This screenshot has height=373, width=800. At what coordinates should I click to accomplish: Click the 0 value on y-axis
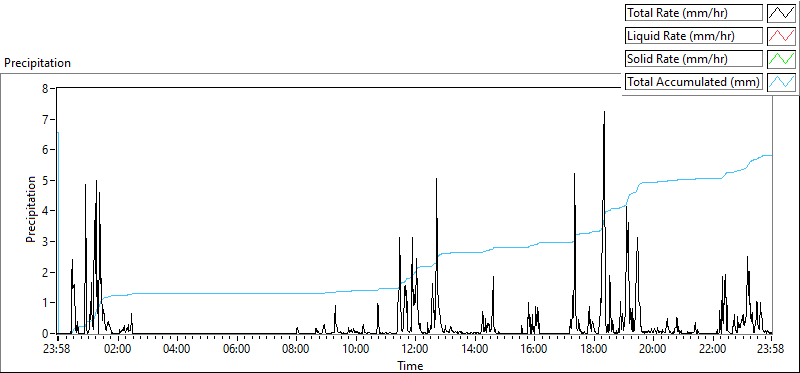(x=45, y=333)
